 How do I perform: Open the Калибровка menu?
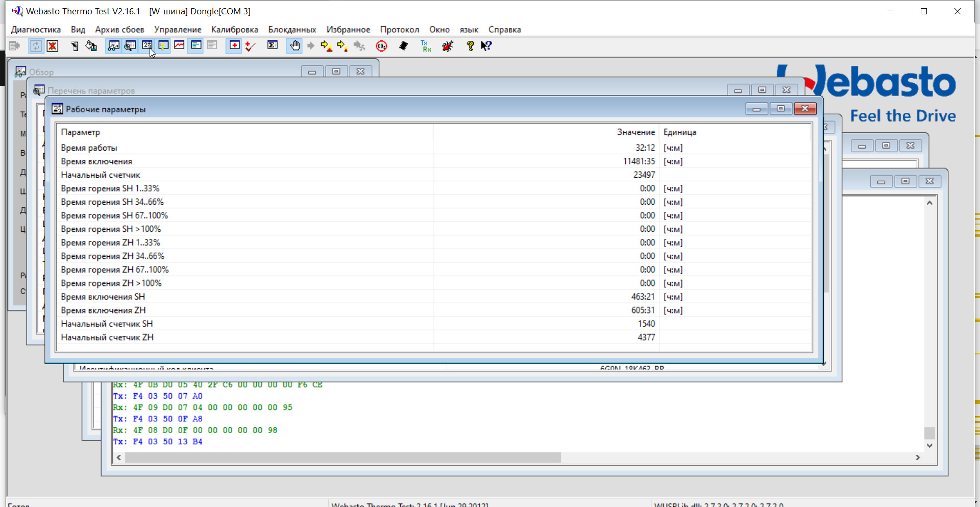click(x=235, y=30)
